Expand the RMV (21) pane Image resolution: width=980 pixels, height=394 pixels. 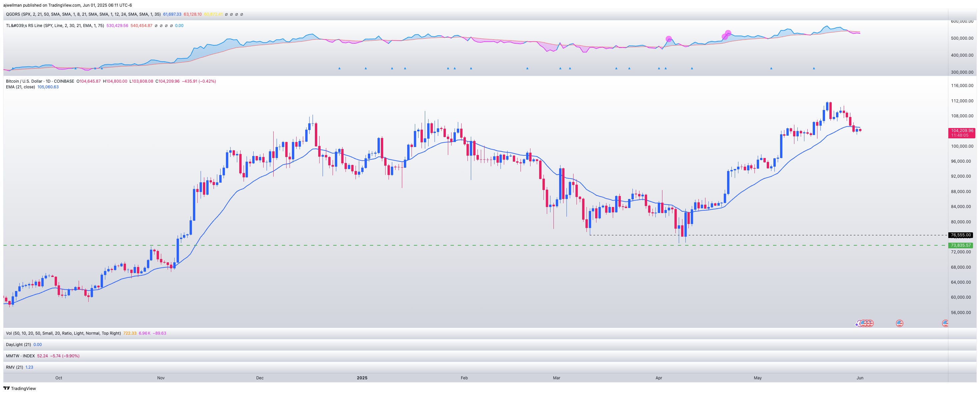14,367
